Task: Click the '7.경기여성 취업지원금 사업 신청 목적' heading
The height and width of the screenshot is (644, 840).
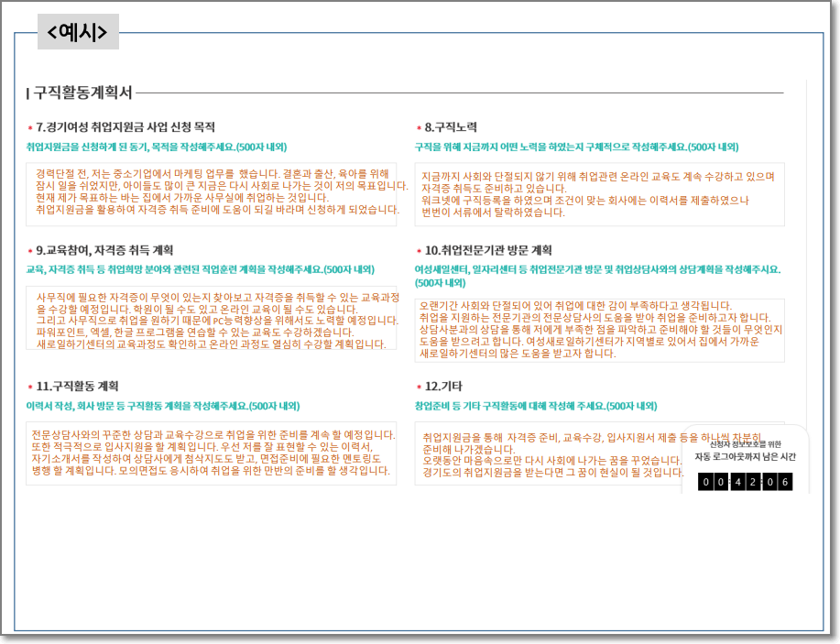Action: (125, 127)
